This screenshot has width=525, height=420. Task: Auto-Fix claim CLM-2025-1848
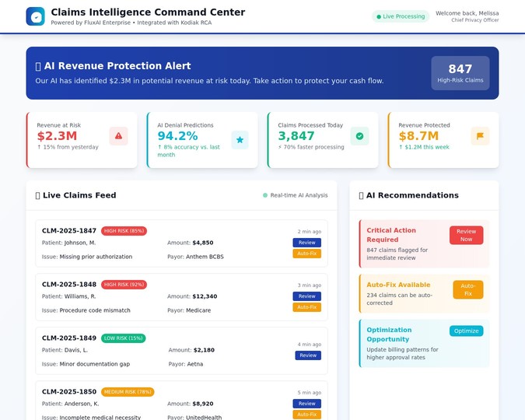307,307
